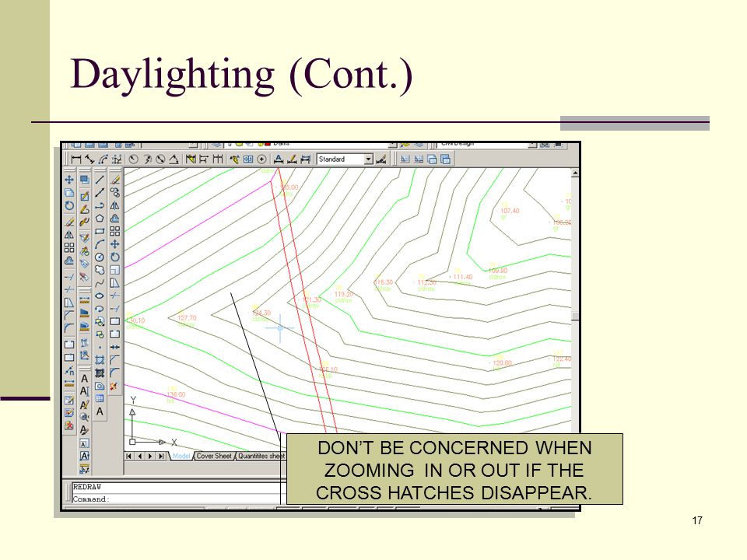
Task: Switch to the Model tab
Action: point(181,456)
